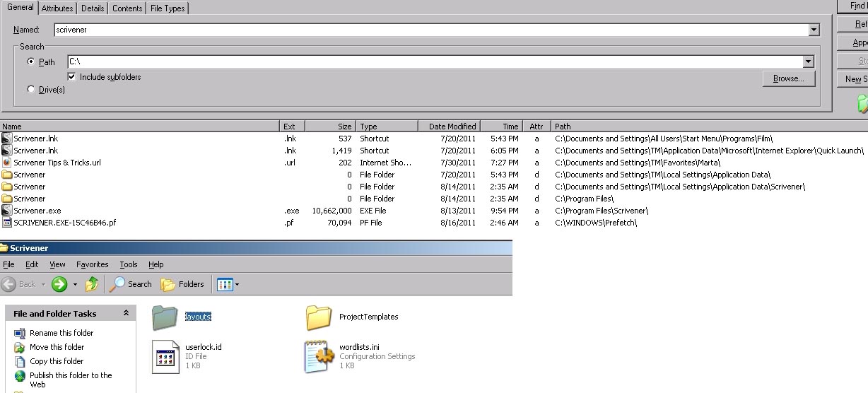
Task: Select the 537-byte Scrivener.lnk shortcut icon
Action: 7,139
